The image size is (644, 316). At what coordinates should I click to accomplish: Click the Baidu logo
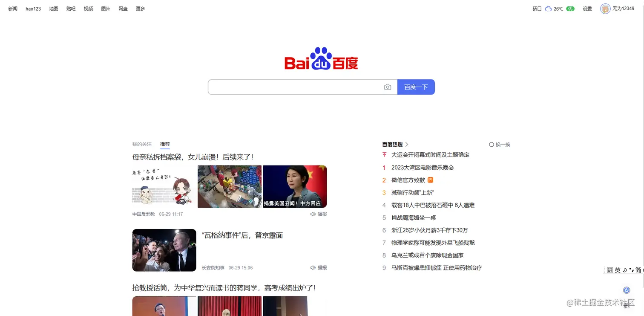coord(321,59)
